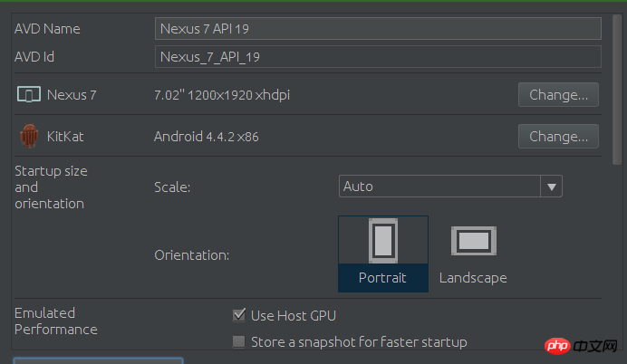Screen dimensions: 627x364
Task: Click the KitKat label text
Action: (65, 137)
